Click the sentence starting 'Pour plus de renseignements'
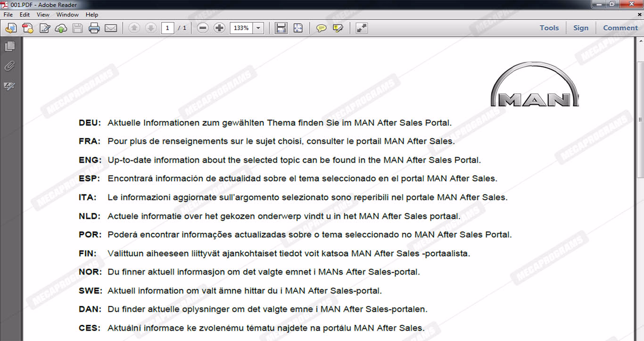Viewport: 644px width, 341px height. coord(281,141)
